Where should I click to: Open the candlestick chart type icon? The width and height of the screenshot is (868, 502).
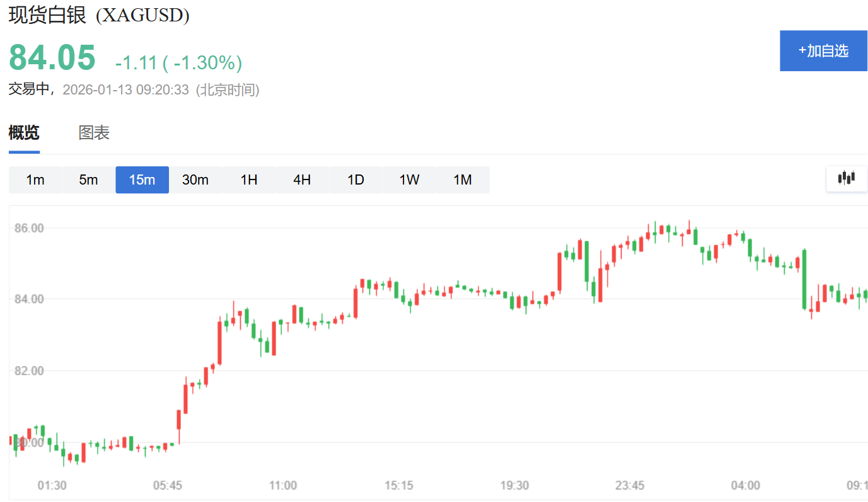click(x=847, y=178)
